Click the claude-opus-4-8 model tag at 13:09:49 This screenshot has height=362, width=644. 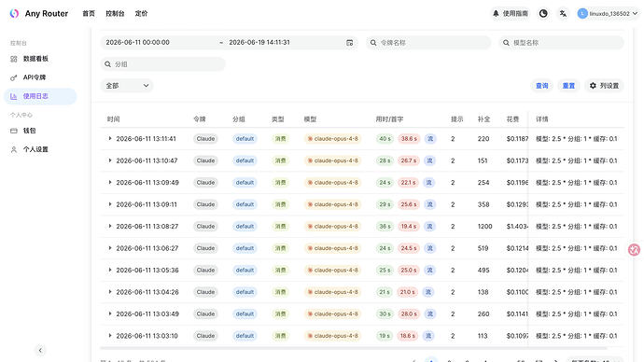332,182
